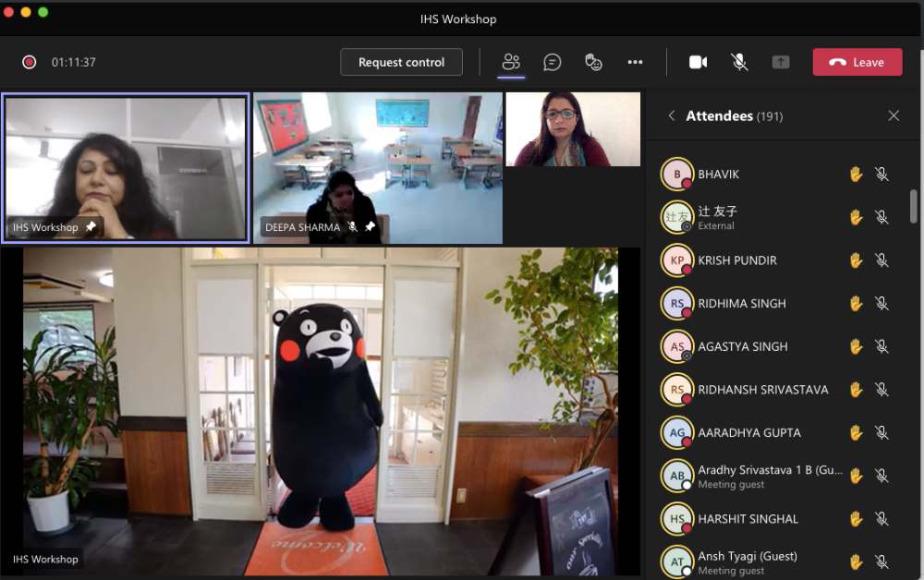
Task: Click the BHAVIK attendee name
Action: coord(718,175)
